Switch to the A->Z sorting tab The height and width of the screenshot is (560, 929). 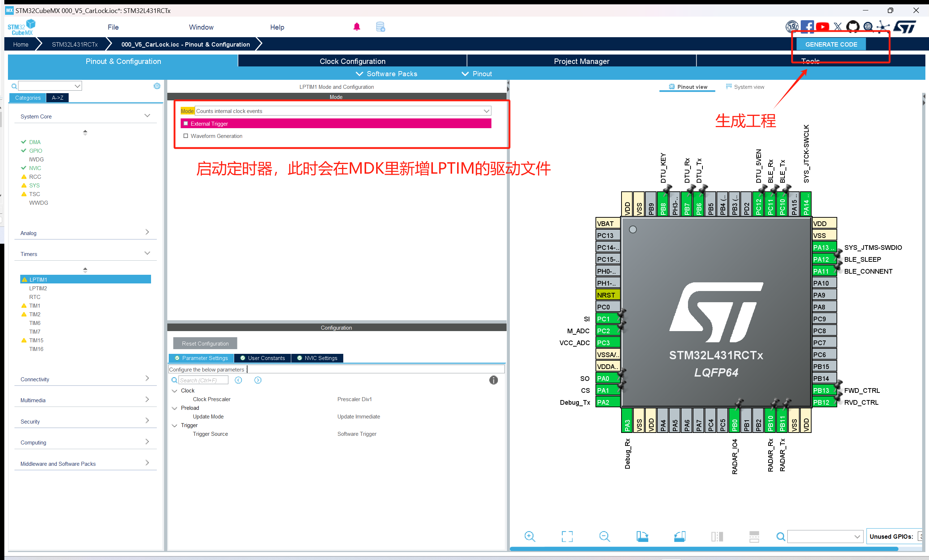coord(57,97)
